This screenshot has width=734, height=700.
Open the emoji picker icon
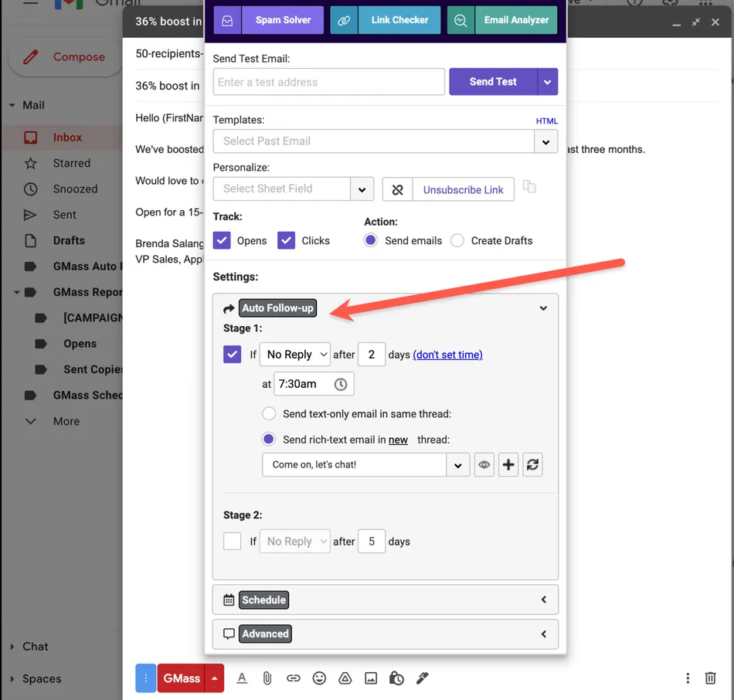[319, 678]
